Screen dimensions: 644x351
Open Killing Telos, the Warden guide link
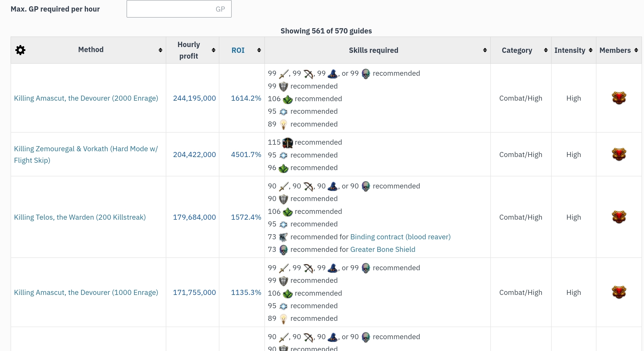click(80, 217)
